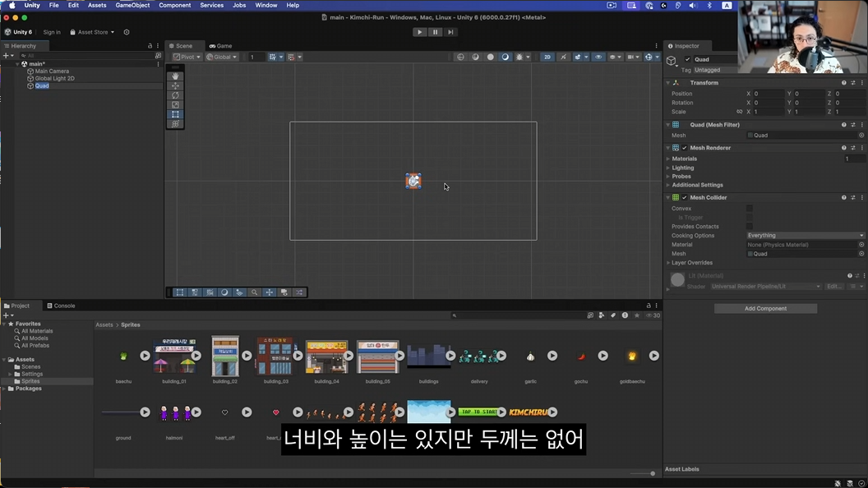Uncheck the Quad object active checkbox

pyautogui.click(x=687, y=59)
